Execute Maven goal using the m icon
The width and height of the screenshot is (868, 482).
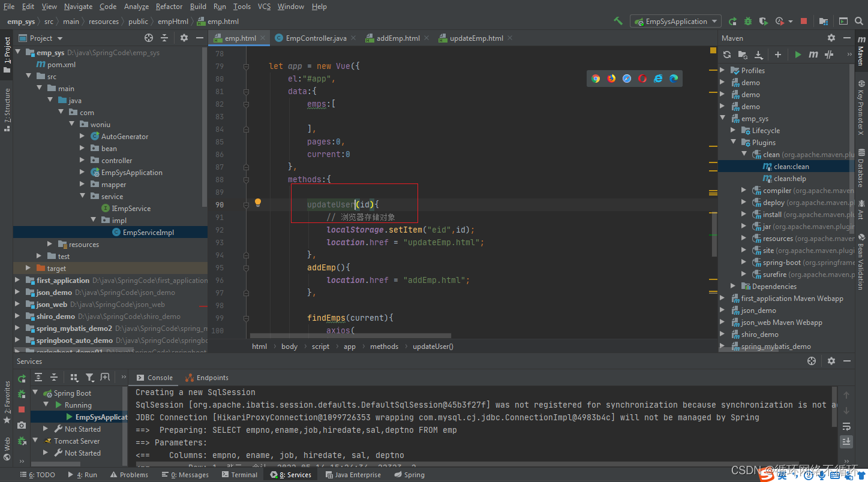813,55
